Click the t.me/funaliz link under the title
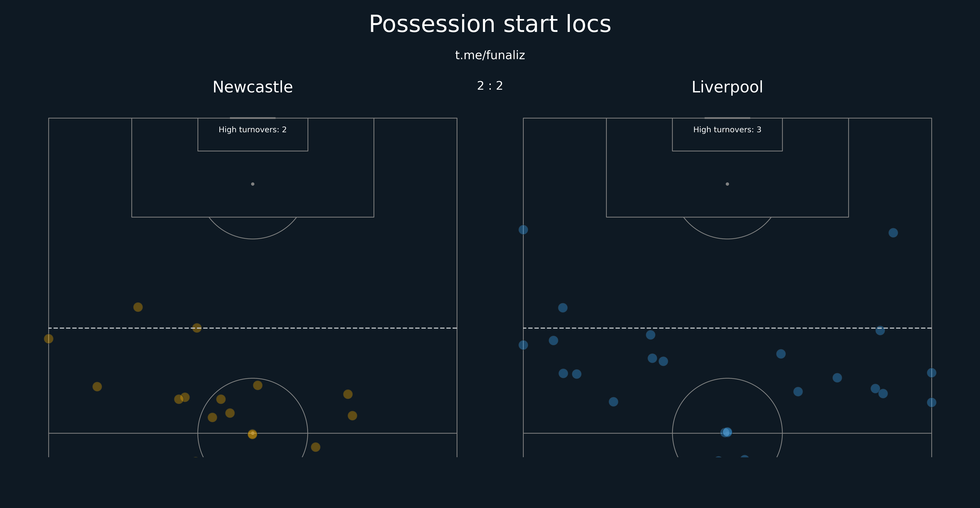The width and height of the screenshot is (980, 508). [490, 55]
